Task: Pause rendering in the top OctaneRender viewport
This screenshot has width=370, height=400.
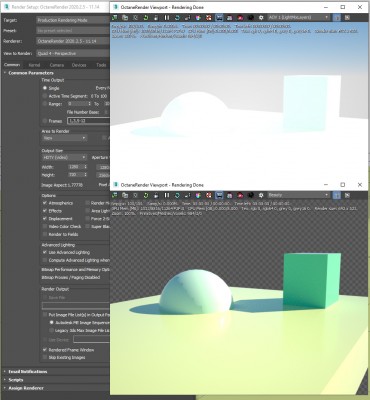Action: 167,18
